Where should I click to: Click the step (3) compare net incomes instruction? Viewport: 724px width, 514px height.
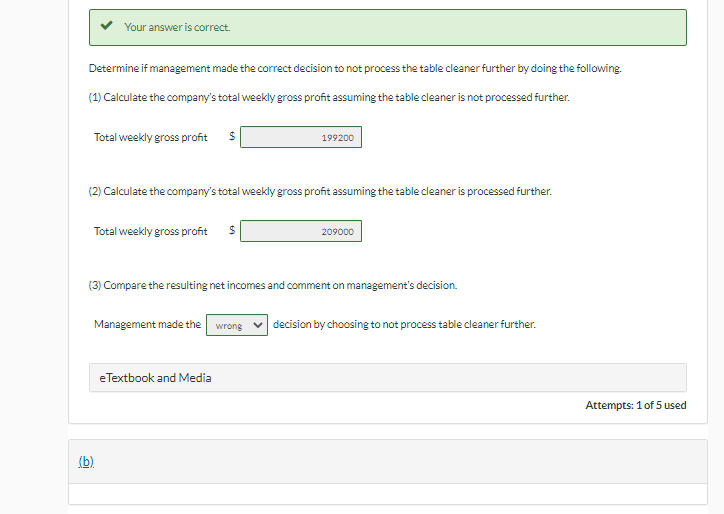273,285
